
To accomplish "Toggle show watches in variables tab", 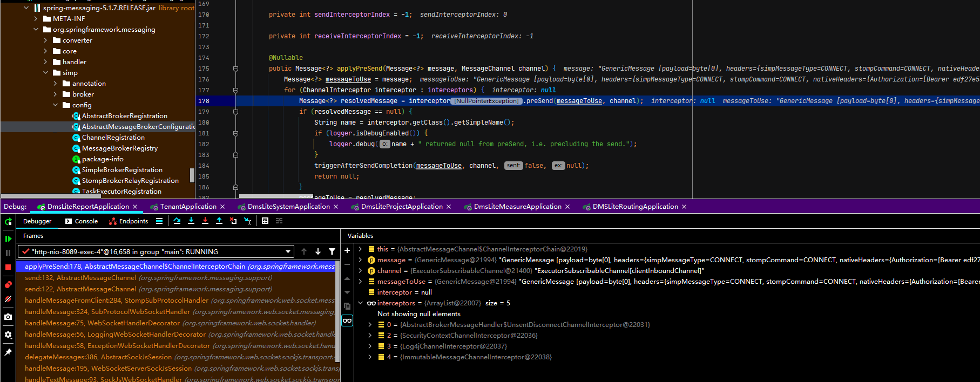I will point(347,320).
